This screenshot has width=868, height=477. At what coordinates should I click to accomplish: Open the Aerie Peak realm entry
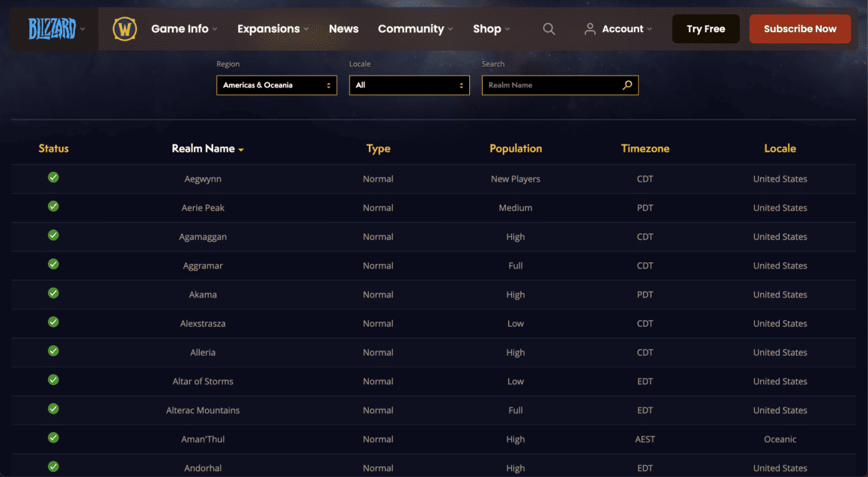[202, 207]
